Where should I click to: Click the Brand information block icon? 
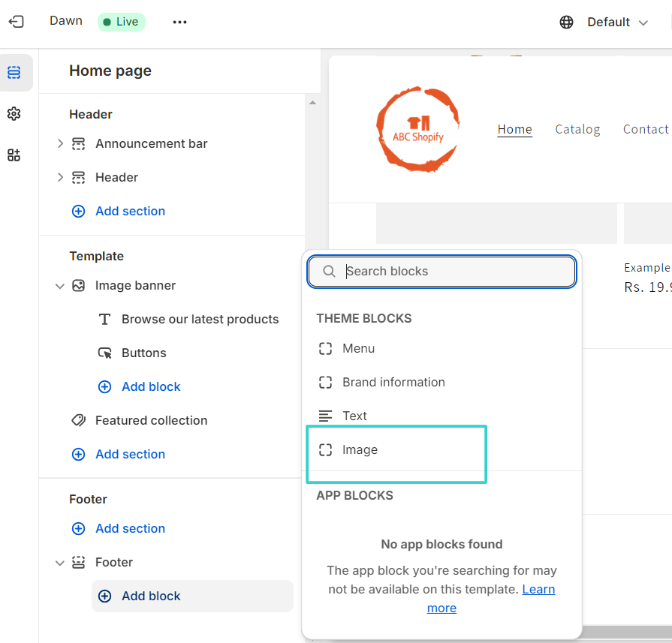(x=325, y=382)
